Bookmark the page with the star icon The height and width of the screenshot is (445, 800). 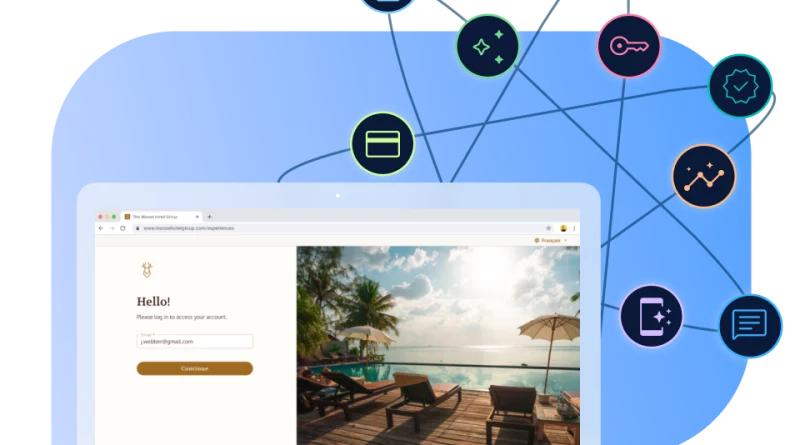tap(548, 228)
